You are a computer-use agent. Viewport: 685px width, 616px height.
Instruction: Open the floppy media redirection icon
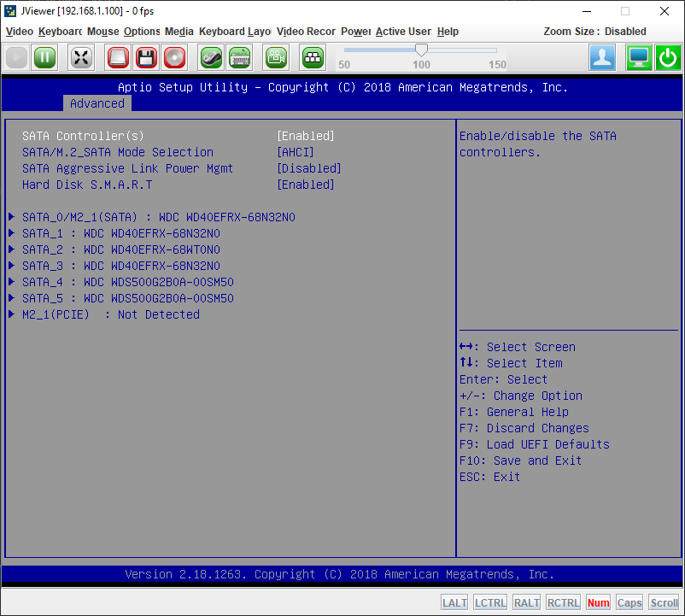[146, 57]
